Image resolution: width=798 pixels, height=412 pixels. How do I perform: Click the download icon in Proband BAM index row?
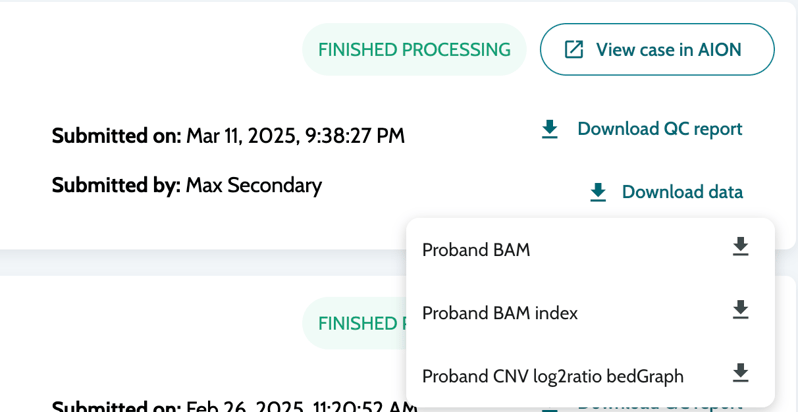coord(740,310)
